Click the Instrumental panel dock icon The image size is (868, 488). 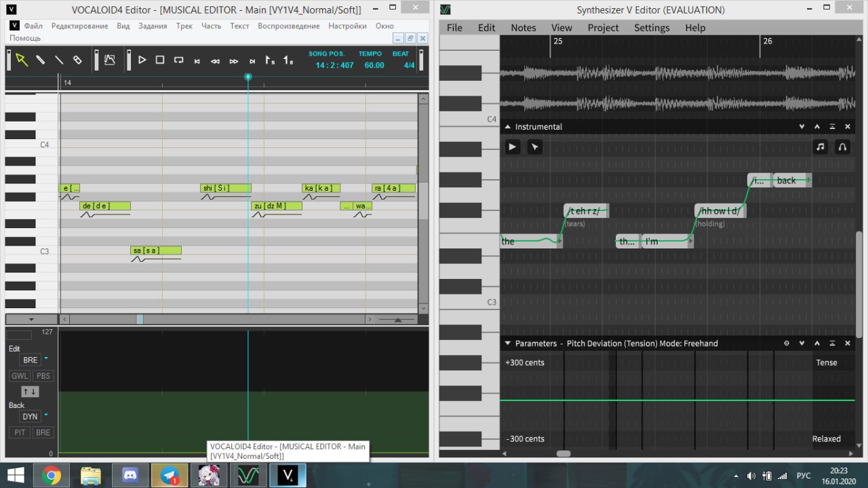point(832,126)
